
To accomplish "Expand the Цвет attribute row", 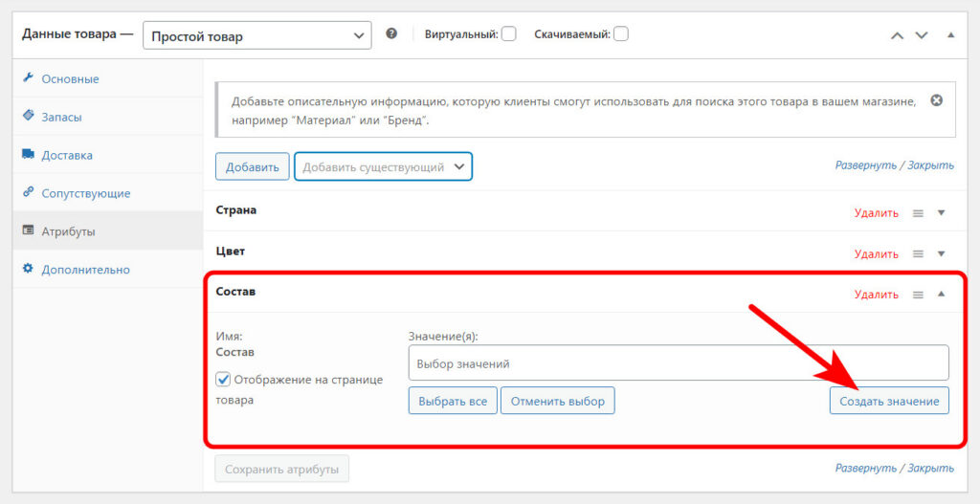I will coord(942,254).
